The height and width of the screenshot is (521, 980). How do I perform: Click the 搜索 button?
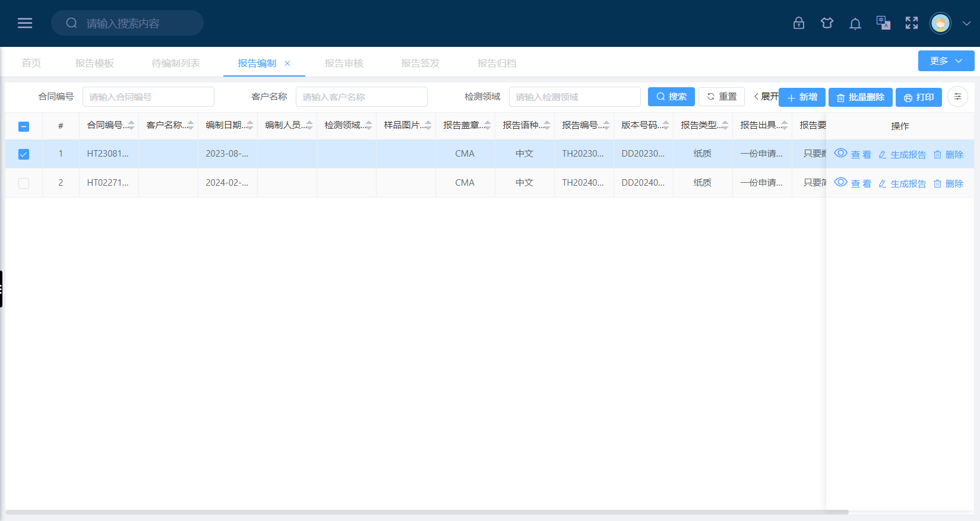[671, 97]
